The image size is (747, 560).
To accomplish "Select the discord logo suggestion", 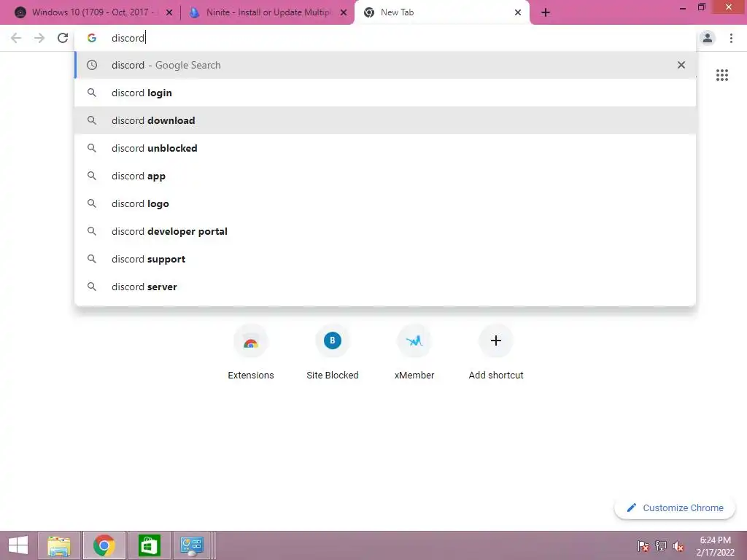I will coord(385,203).
